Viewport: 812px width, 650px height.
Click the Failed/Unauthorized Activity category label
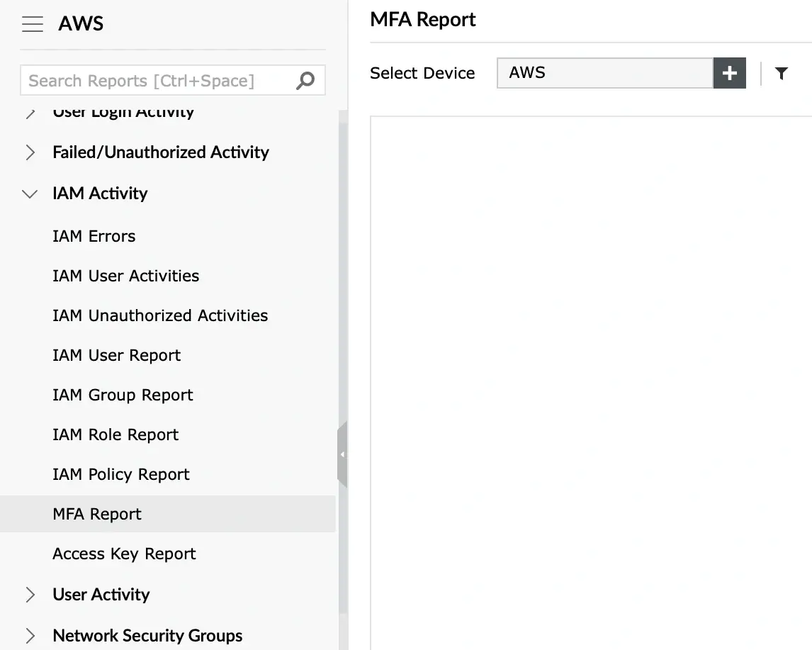(x=161, y=152)
